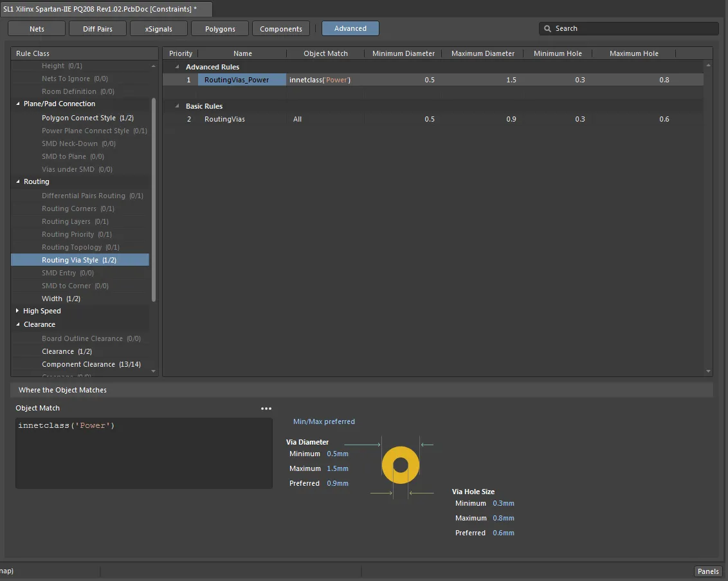Select Width rule class
The image size is (728, 581).
pos(61,299)
